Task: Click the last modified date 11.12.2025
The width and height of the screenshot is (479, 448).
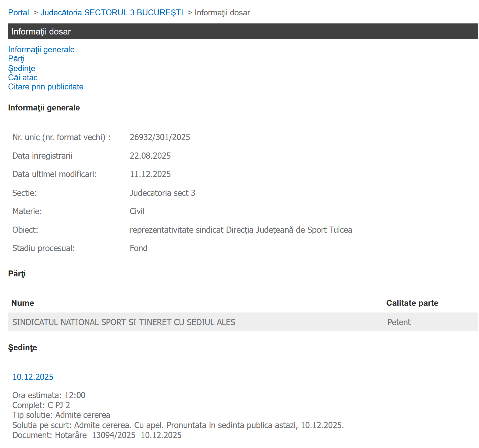Action: point(150,174)
